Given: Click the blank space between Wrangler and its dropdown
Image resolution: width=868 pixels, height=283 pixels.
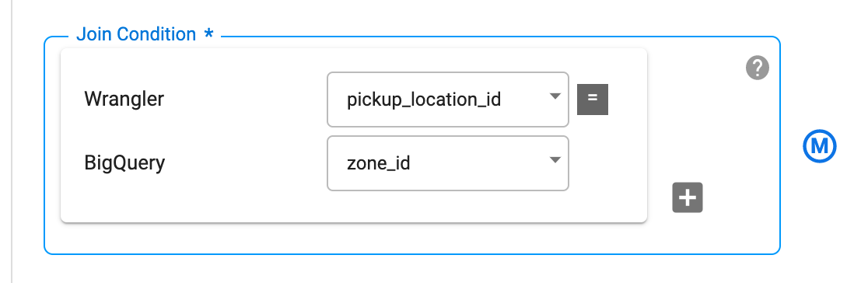Looking at the screenshot, I should point(245,100).
